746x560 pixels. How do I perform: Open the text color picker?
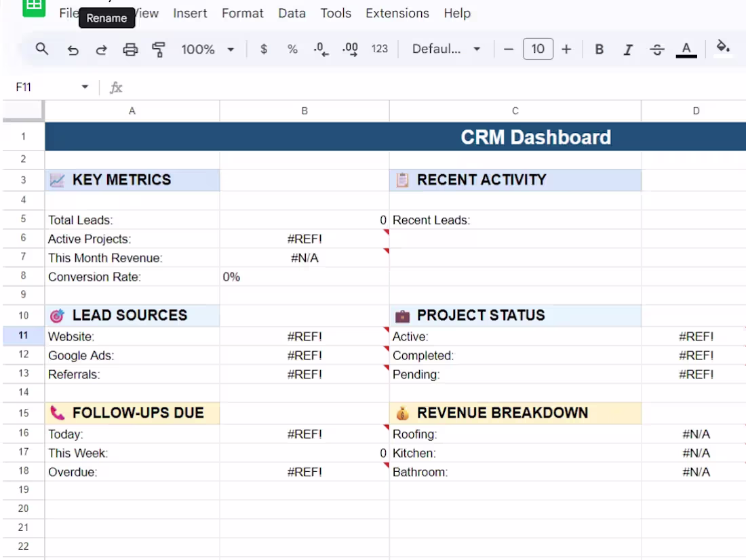(x=686, y=49)
